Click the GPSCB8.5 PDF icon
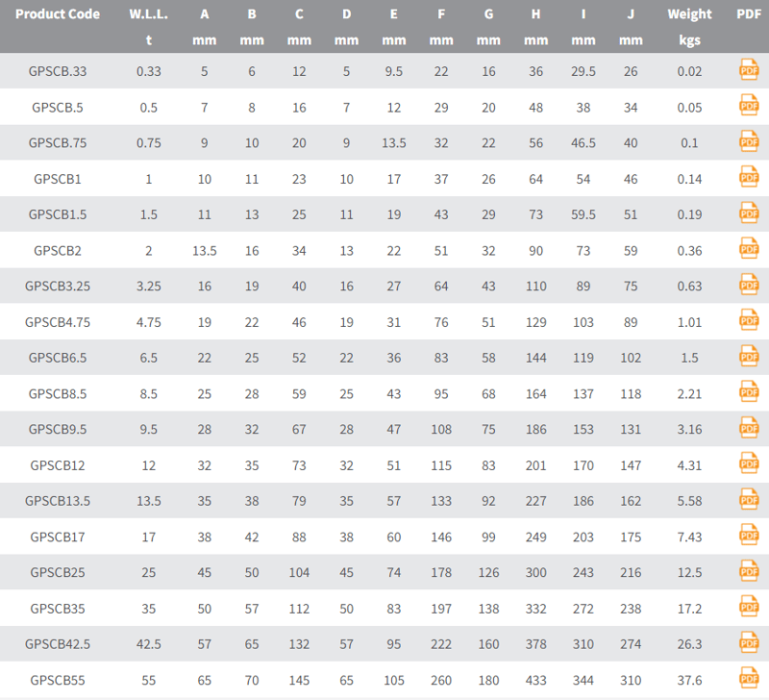 point(749,392)
